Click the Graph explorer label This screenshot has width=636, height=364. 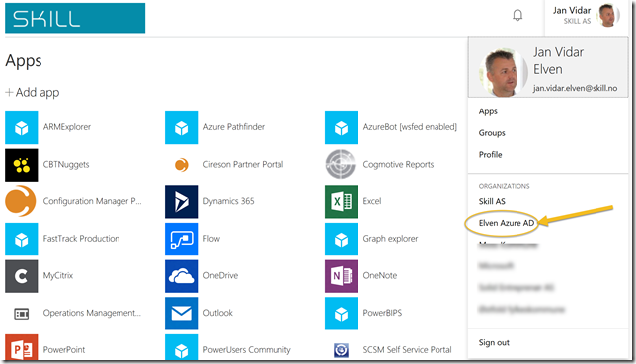pyautogui.click(x=390, y=239)
